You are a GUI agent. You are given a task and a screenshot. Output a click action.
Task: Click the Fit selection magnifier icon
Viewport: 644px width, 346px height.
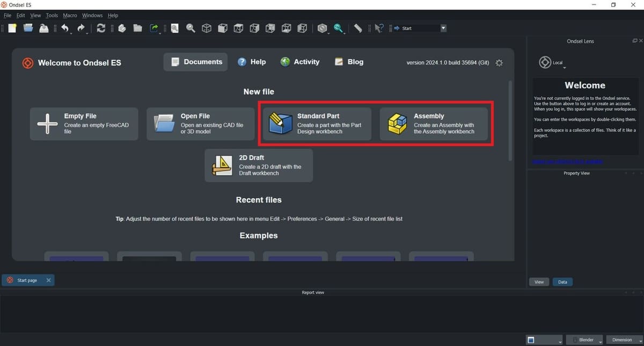click(191, 28)
